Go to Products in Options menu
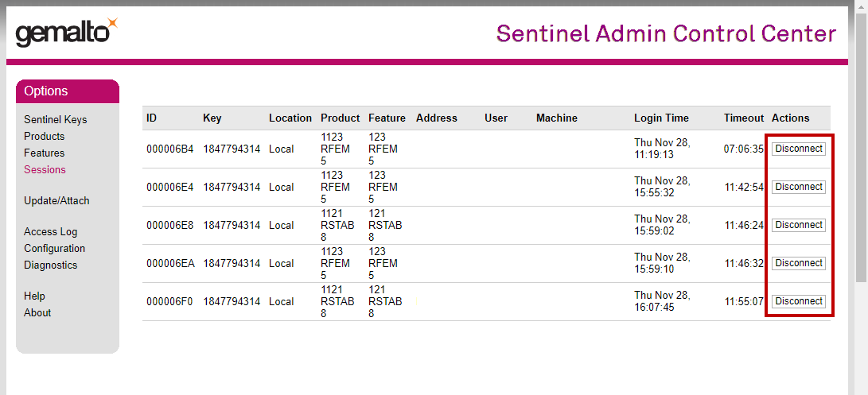The image size is (868, 395). click(45, 137)
